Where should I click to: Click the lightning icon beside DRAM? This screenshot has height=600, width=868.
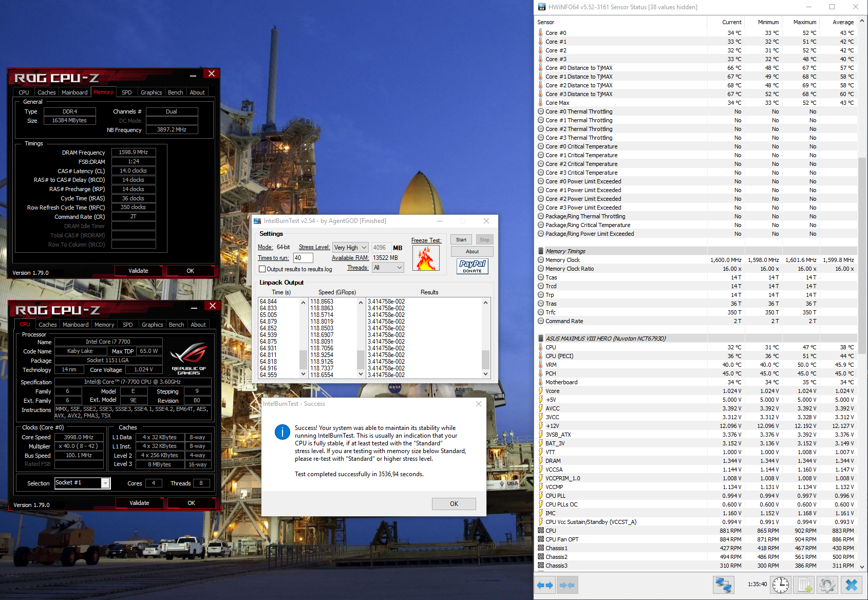541,461
